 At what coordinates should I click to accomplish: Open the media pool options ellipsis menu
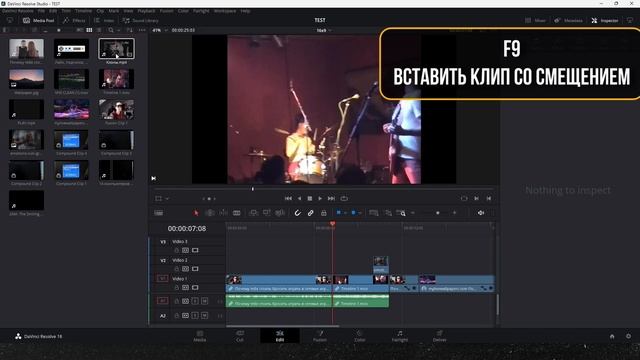click(142, 30)
